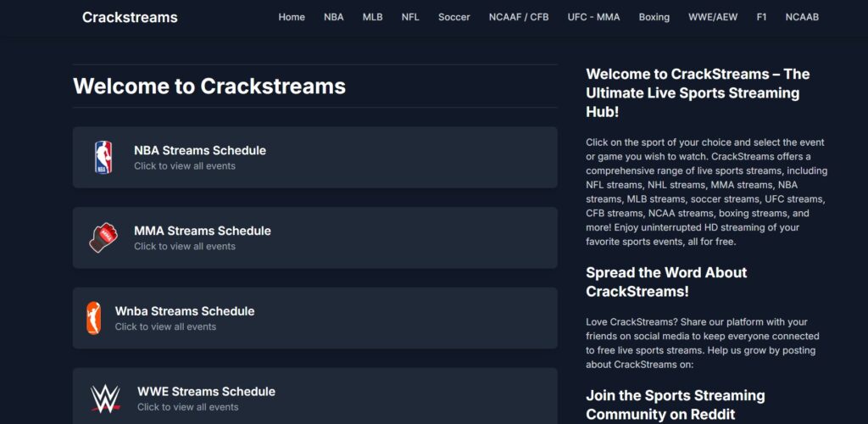Select UFC - MMA in navigation
Viewport: 868px width, 424px height.
click(x=593, y=17)
